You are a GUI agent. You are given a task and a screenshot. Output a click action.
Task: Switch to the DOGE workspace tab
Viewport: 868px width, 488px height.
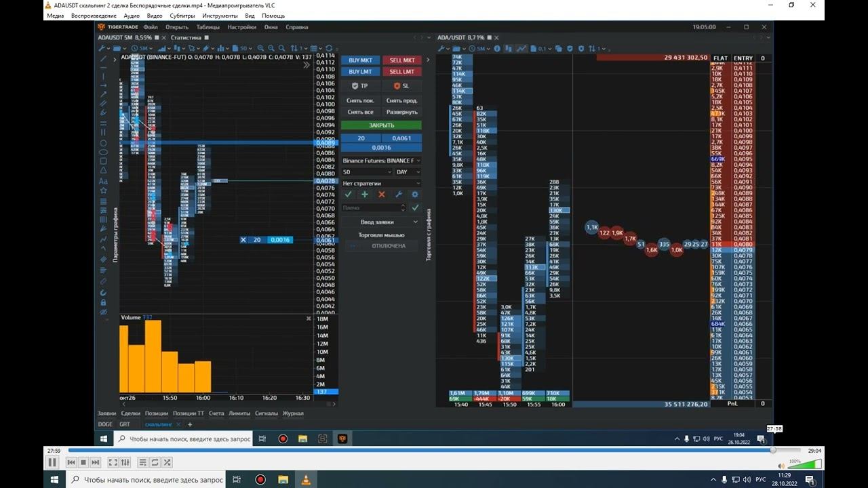[105, 424]
